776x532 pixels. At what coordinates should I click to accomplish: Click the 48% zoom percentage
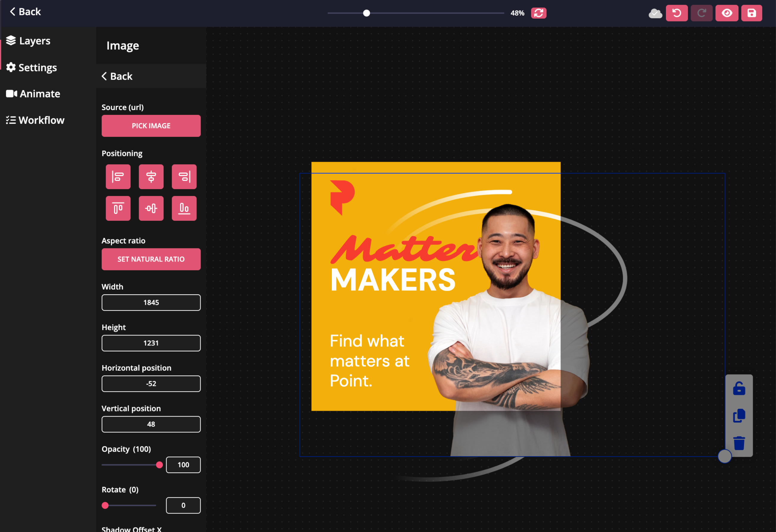click(517, 13)
